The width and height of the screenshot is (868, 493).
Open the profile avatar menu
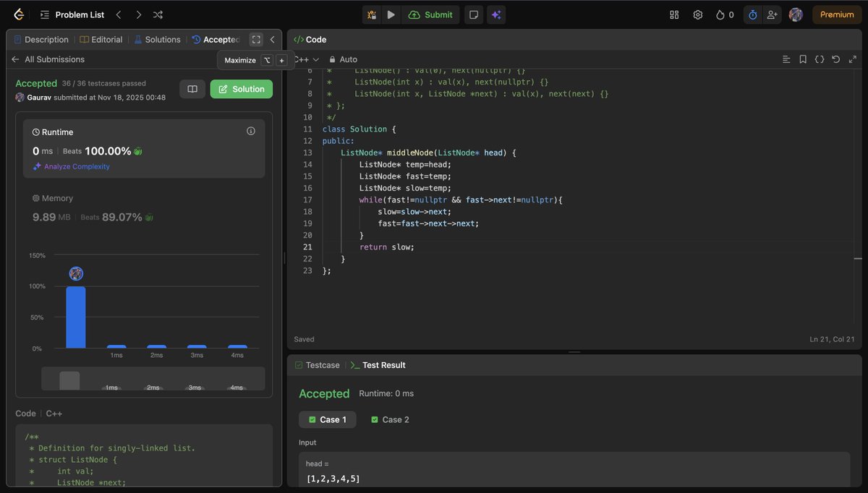tap(796, 14)
